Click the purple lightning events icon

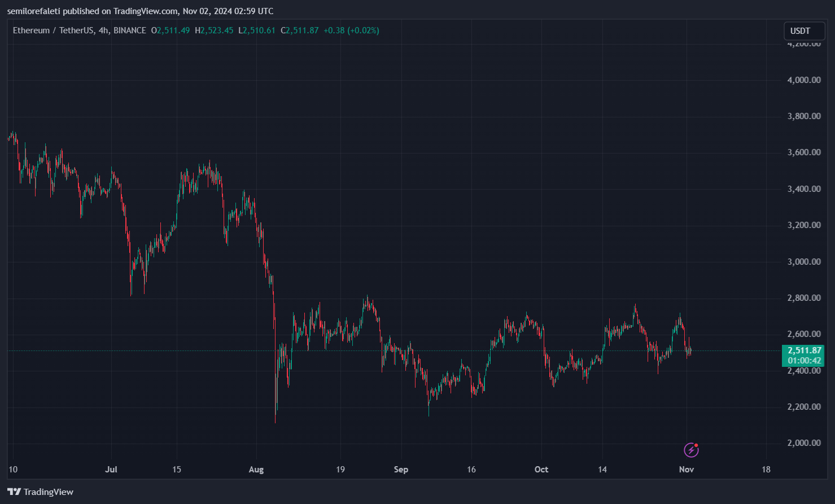click(690, 450)
